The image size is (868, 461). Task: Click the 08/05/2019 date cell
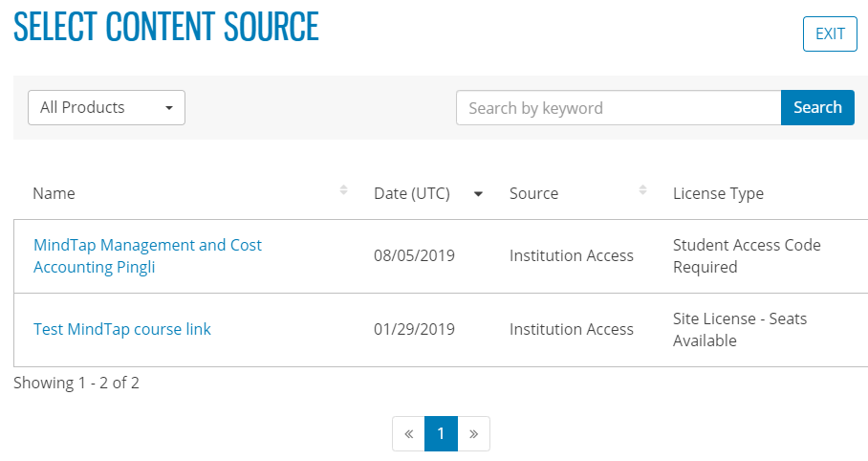pos(414,256)
